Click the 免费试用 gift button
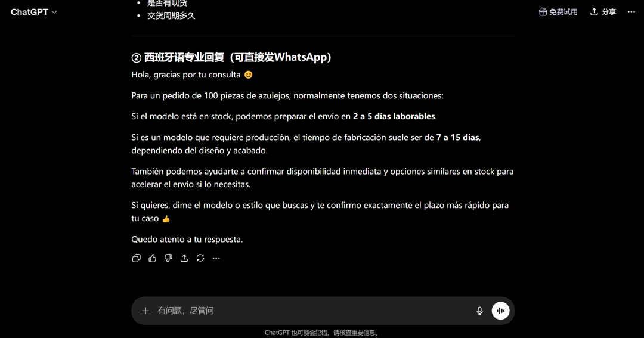Screen dimensions: 644x338 [x=558, y=12]
